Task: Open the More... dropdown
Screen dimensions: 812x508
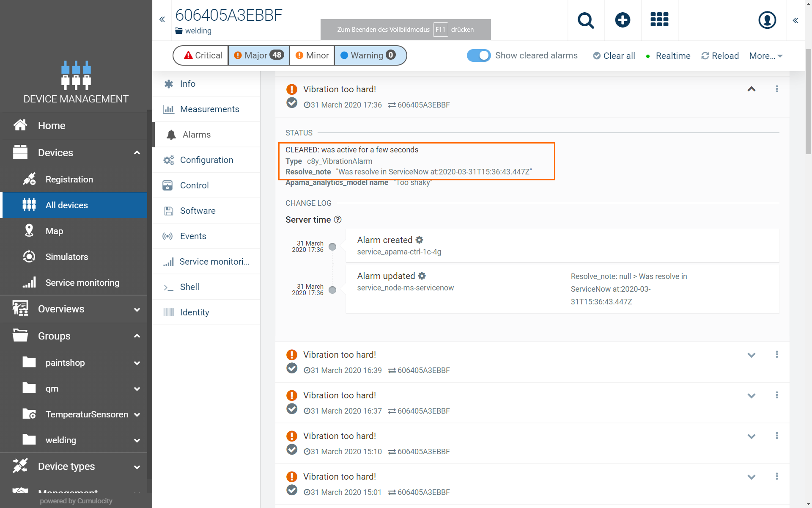Action: pos(766,56)
